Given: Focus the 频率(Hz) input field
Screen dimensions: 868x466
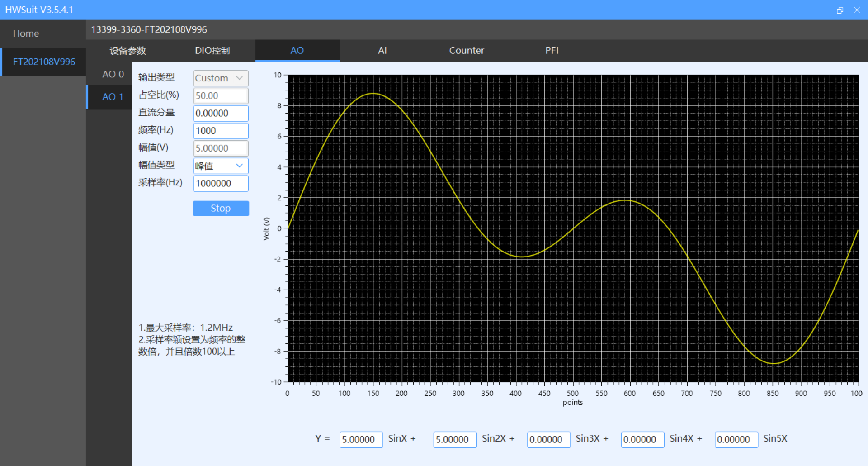Looking at the screenshot, I should click(221, 131).
